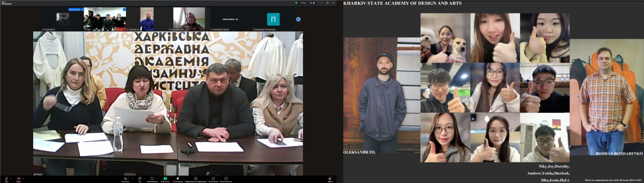
Task: Turn on camera with Видео icon
Action: pos(19,179)
